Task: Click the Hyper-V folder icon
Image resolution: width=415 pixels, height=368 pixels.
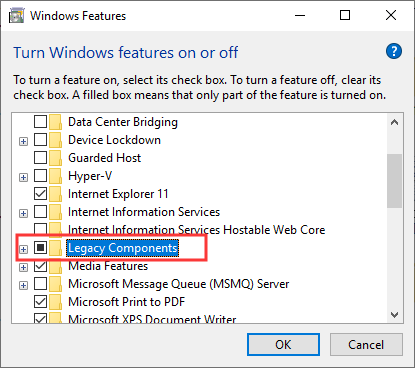Action: pos(55,176)
